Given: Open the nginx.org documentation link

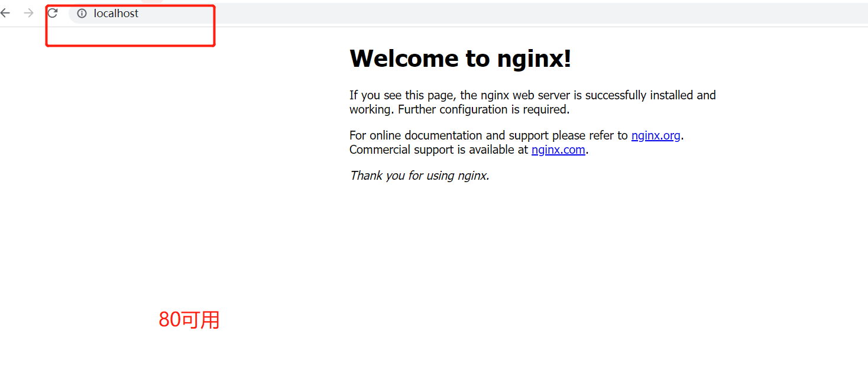Looking at the screenshot, I should [x=656, y=135].
